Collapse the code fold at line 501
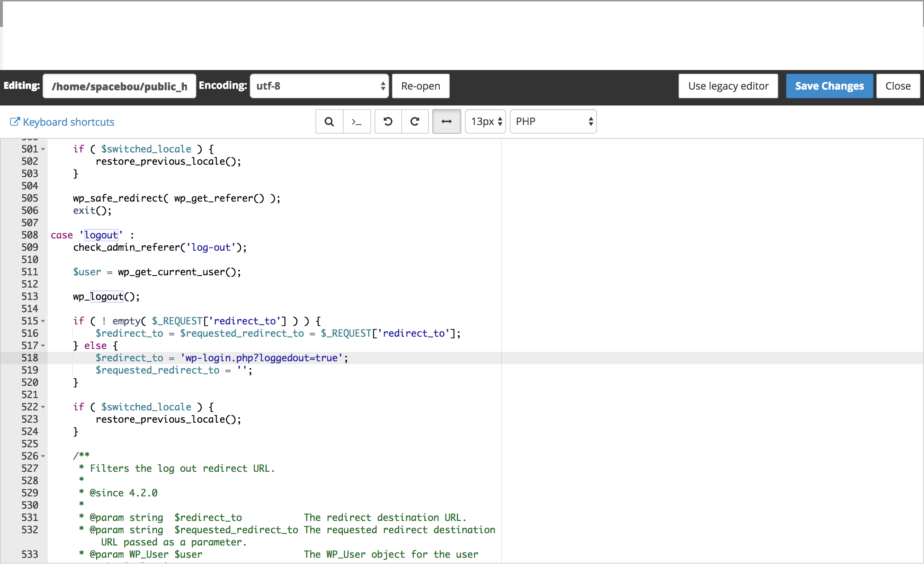Image resolution: width=924 pixels, height=578 pixels. point(43,149)
